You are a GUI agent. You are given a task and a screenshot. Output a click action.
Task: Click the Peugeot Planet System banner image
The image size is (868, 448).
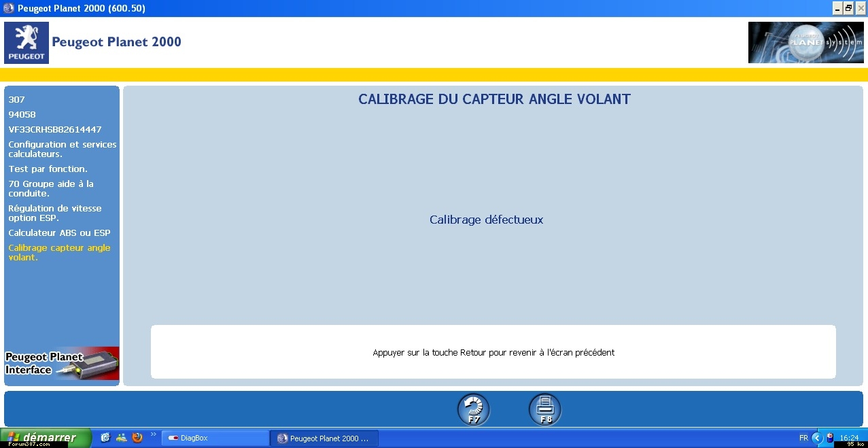(x=805, y=42)
